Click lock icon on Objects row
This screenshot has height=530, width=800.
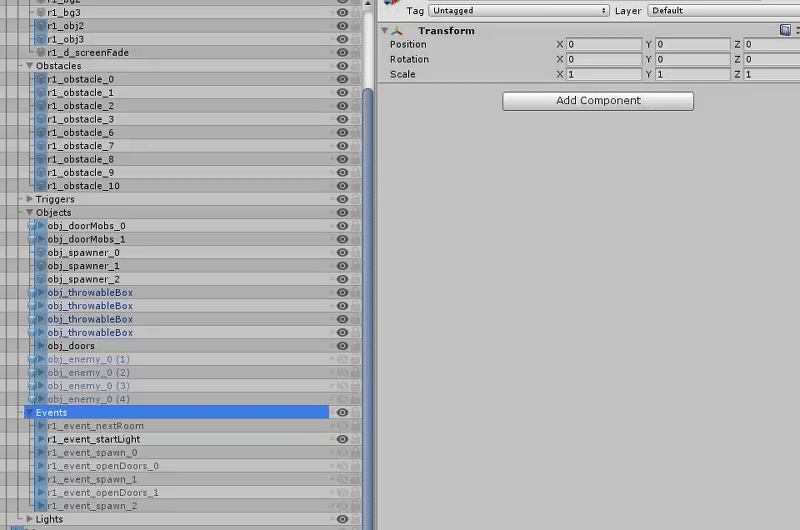[356, 212]
